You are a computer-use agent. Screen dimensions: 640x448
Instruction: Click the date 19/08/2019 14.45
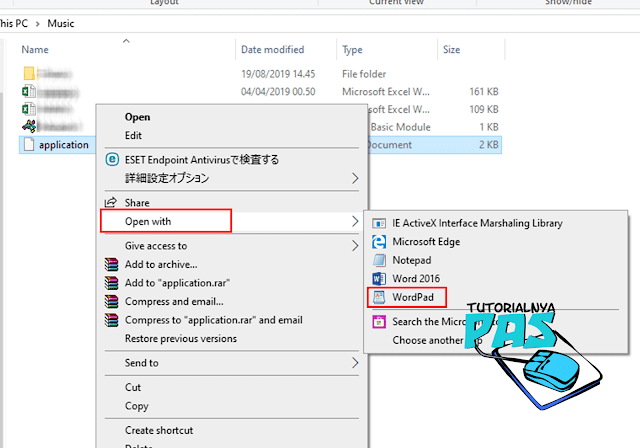(278, 74)
